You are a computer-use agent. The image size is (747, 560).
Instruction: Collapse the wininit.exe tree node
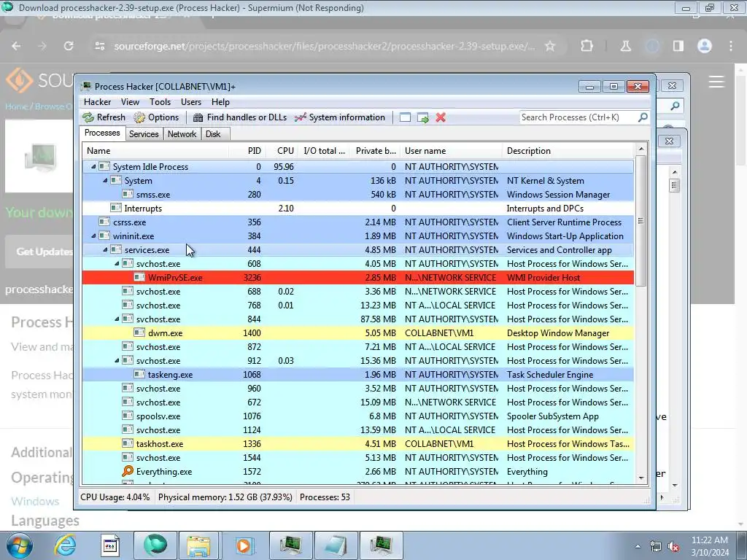(93, 236)
